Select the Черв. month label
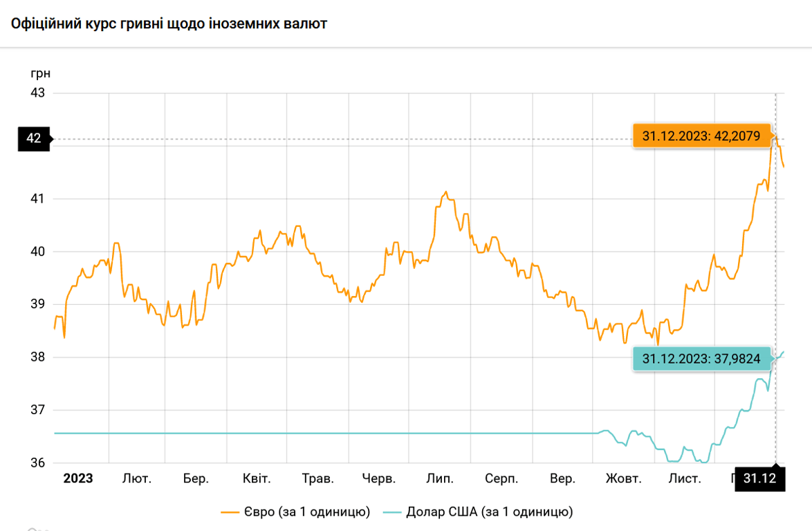The height and width of the screenshot is (531, 812). click(379, 478)
